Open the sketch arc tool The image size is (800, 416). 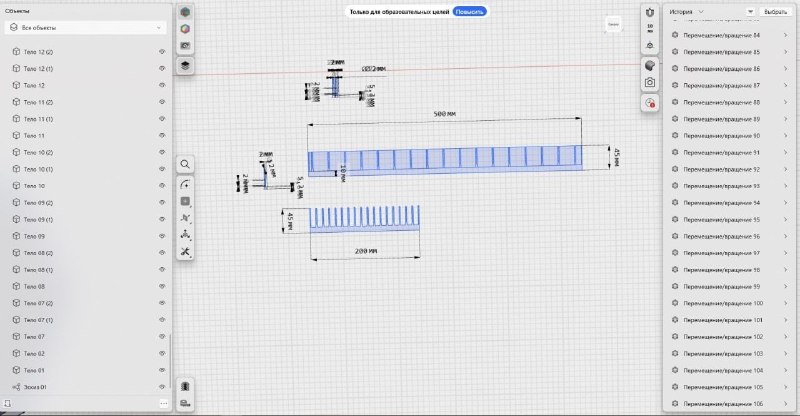pyautogui.click(x=185, y=184)
